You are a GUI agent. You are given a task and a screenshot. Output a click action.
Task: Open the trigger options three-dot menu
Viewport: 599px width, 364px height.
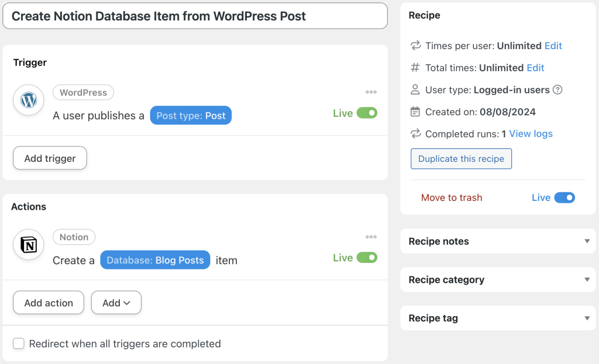pyautogui.click(x=371, y=92)
